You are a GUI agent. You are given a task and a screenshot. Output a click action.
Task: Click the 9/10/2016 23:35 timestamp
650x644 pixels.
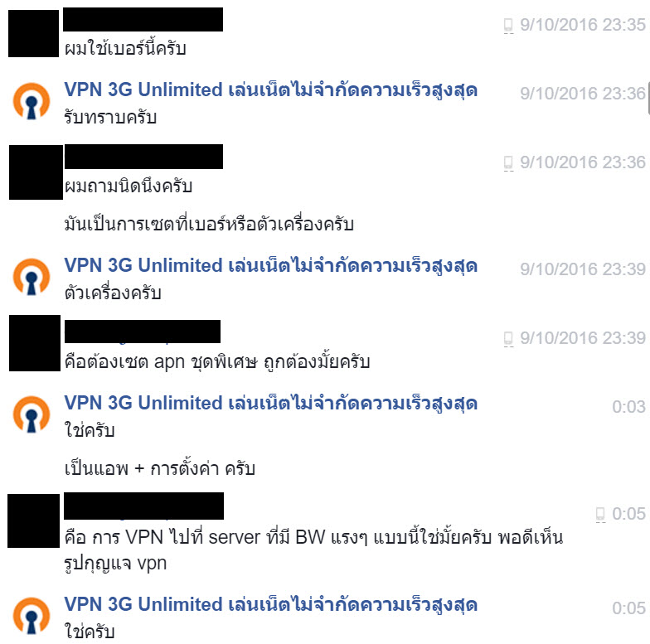tap(582, 25)
